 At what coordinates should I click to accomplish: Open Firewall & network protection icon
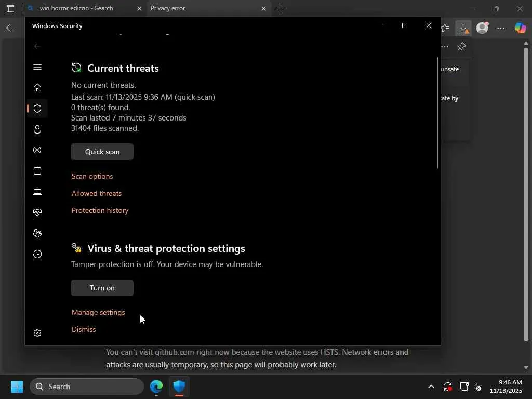tap(37, 150)
